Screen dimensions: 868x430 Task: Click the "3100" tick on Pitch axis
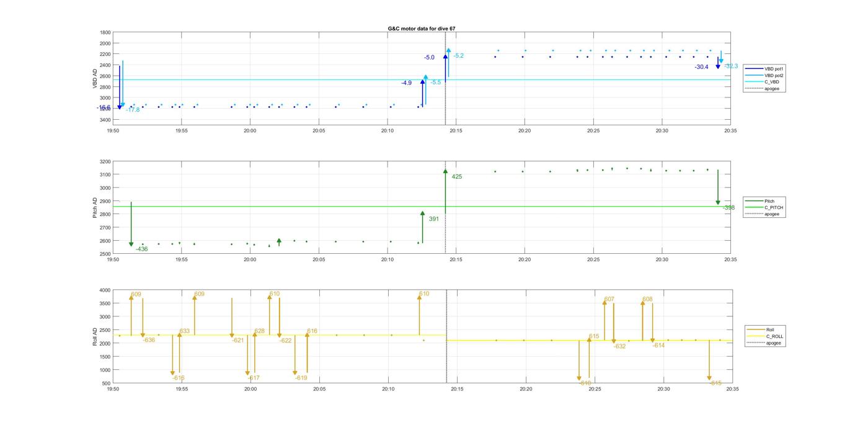(x=105, y=175)
